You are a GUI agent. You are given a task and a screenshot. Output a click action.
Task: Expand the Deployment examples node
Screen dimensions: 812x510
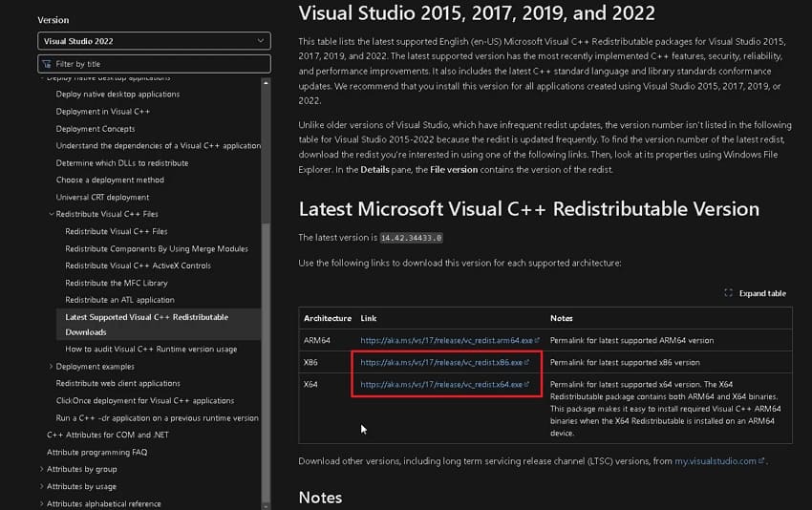(x=51, y=366)
